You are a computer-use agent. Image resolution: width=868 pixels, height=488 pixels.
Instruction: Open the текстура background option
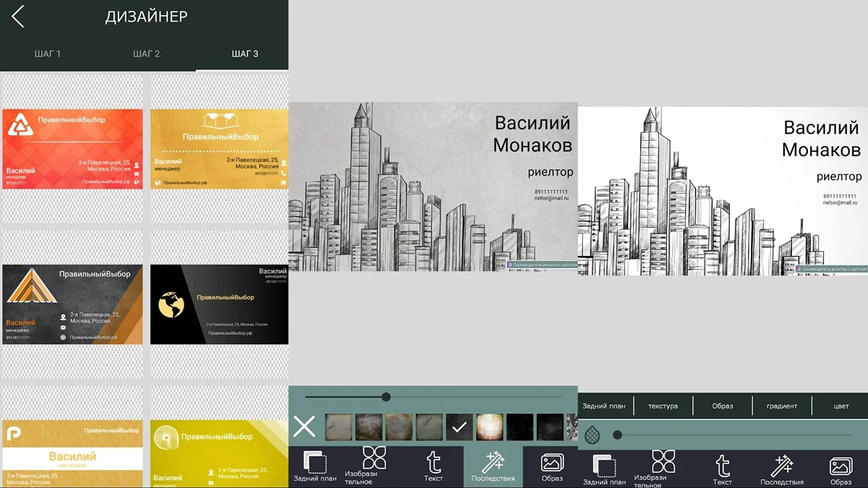point(663,406)
